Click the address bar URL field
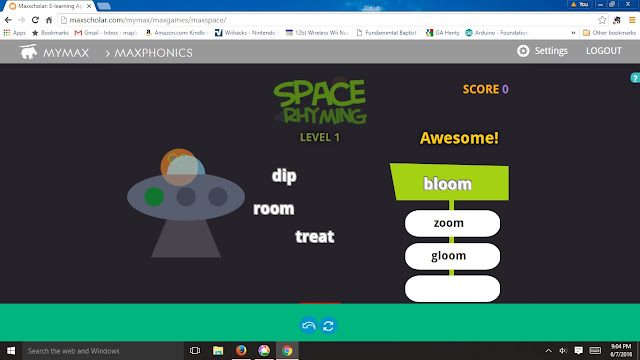Screen dimensions: 640x360 [x=328, y=20]
